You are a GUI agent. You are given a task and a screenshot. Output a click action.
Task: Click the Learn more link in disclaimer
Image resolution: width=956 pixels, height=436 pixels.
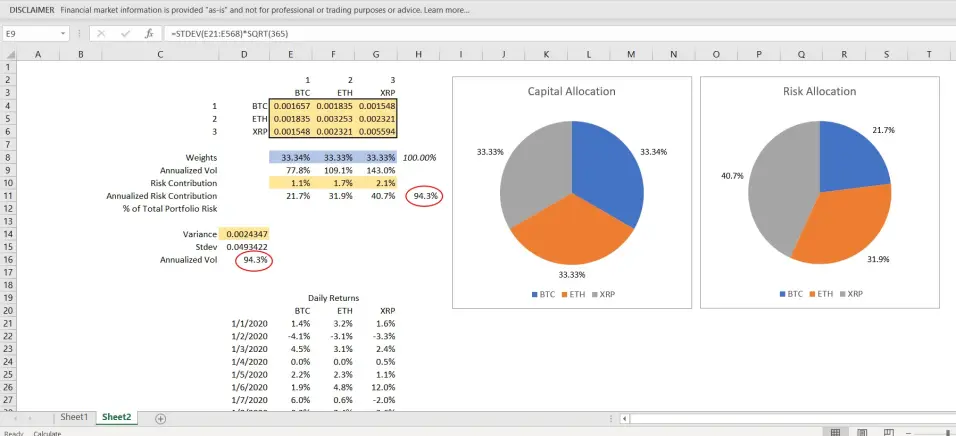click(447, 10)
